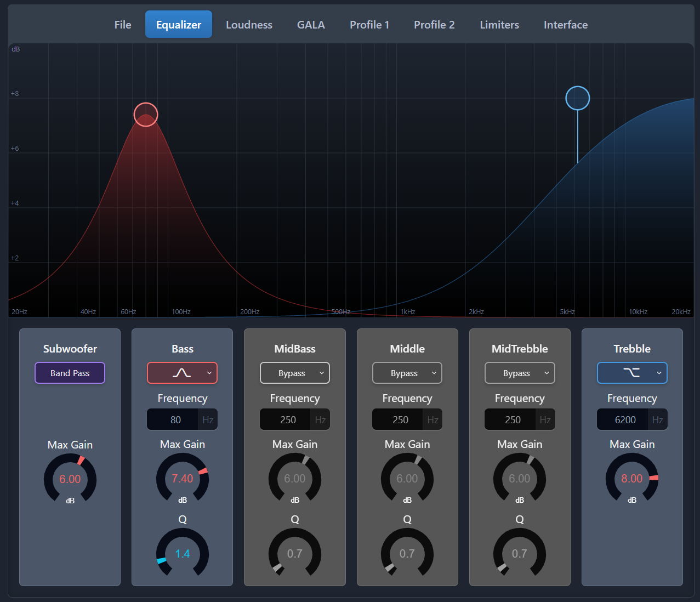Click the Trebble Max Gain knob 8.00

pos(632,478)
